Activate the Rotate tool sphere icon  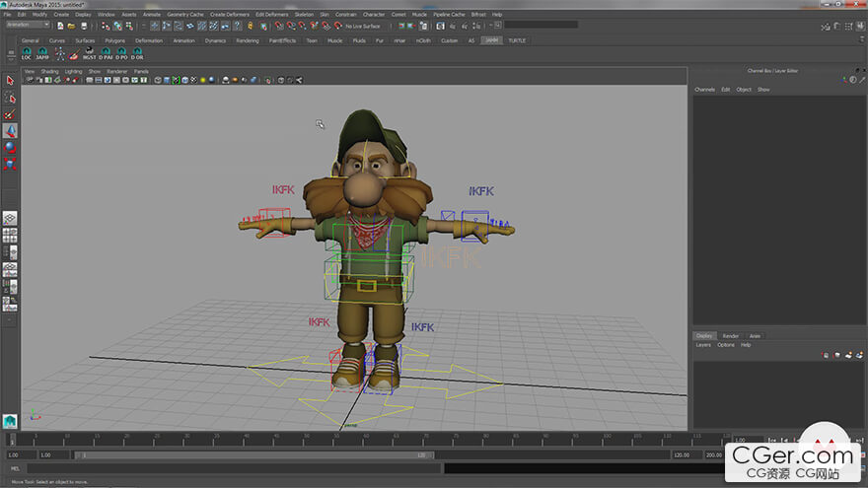[10, 147]
